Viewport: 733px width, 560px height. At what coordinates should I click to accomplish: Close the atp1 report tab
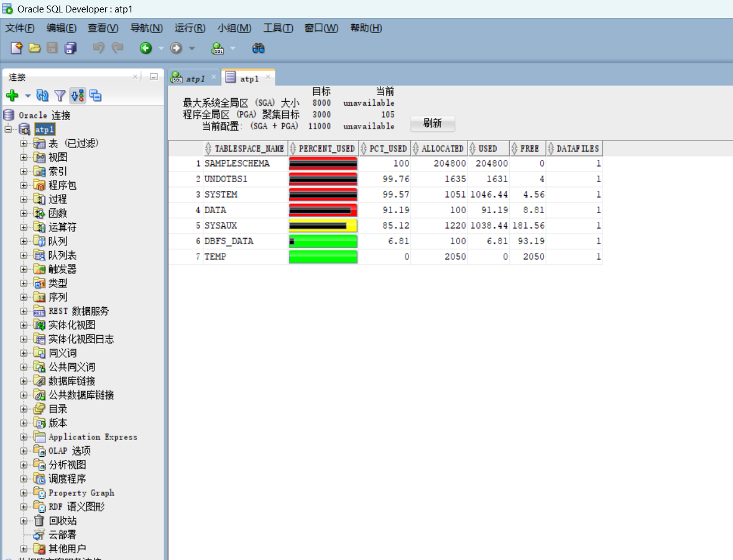pos(269,77)
